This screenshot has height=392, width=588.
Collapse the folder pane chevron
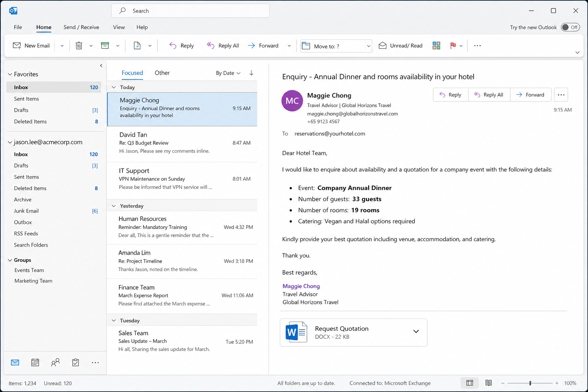(101, 65)
